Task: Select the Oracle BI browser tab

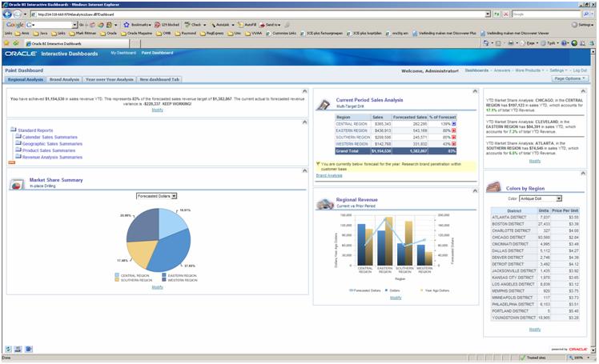Action: (76, 43)
